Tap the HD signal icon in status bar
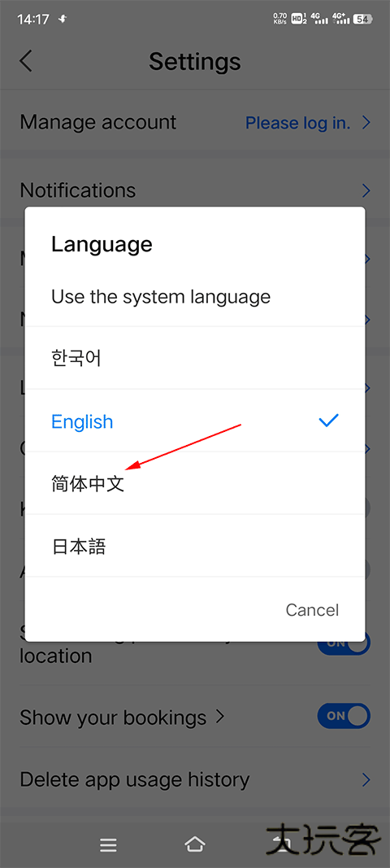This screenshot has width=390, height=868. click(x=299, y=19)
